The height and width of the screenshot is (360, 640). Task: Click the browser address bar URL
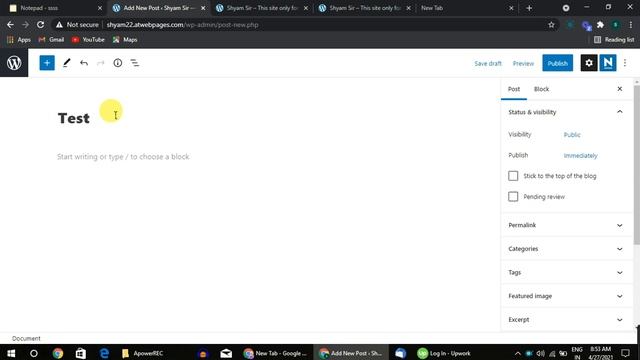tap(182, 24)
